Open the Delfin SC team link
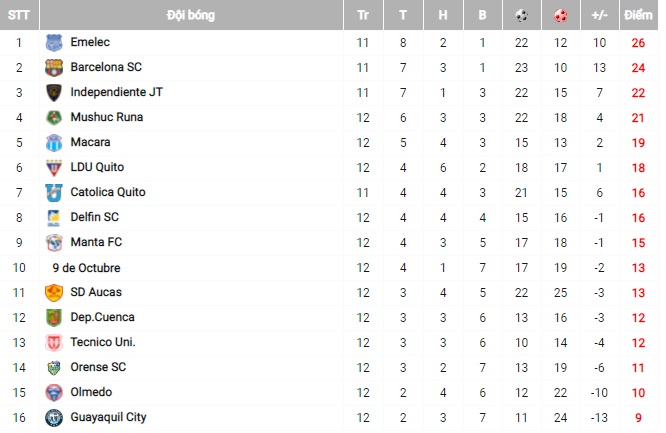Viewport: 666px width, 433px height. coord(94,218)
